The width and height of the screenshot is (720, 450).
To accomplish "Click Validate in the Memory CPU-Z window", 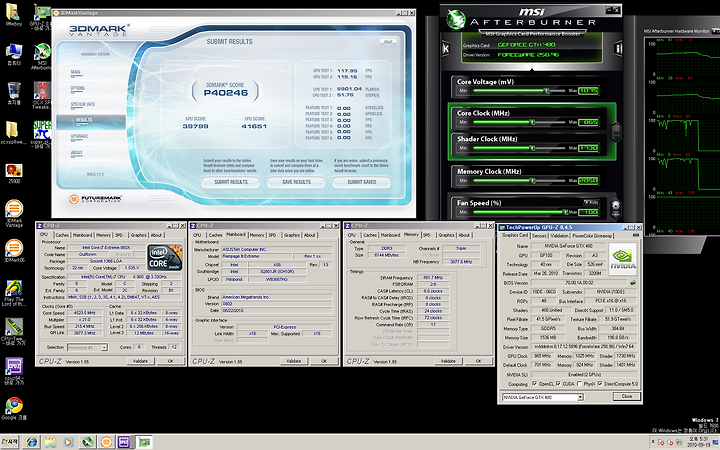I will click(x=448, y=361).
